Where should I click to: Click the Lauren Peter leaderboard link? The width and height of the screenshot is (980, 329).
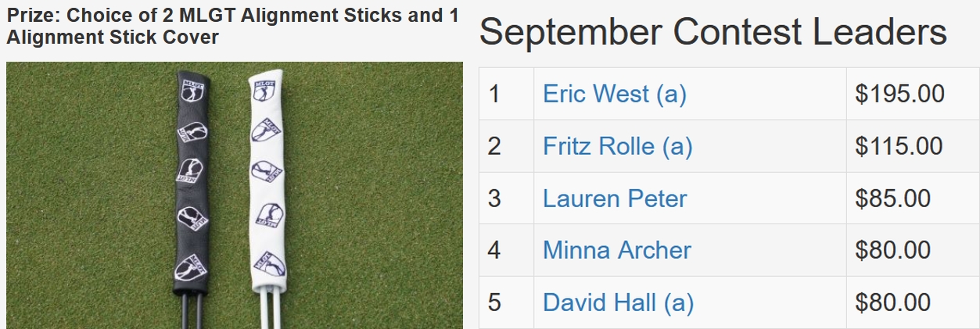(614, 198)
